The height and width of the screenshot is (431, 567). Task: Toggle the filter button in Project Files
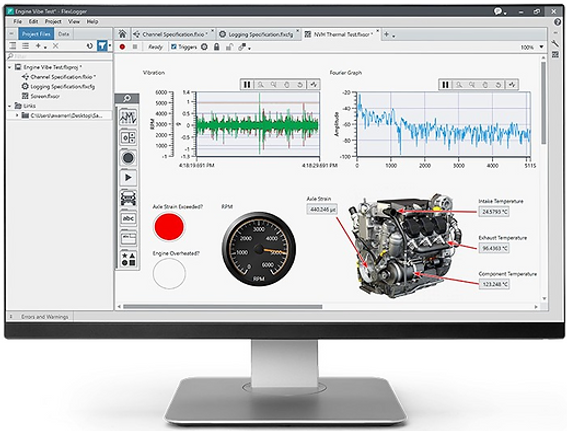tap(103, 46)
